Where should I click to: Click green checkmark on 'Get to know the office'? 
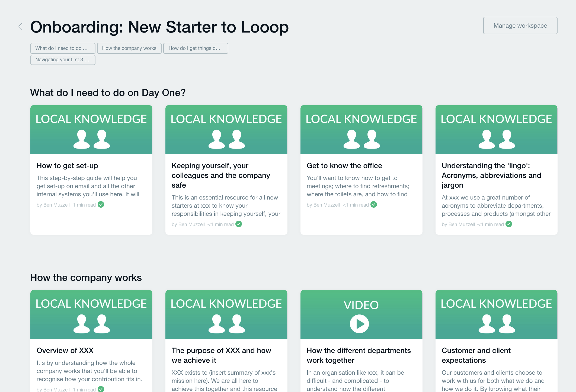point(374,205)
